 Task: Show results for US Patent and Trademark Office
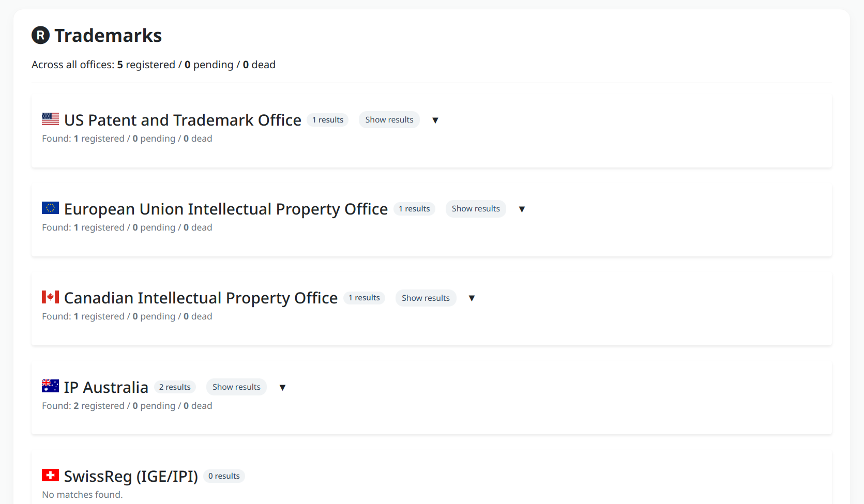389,119
